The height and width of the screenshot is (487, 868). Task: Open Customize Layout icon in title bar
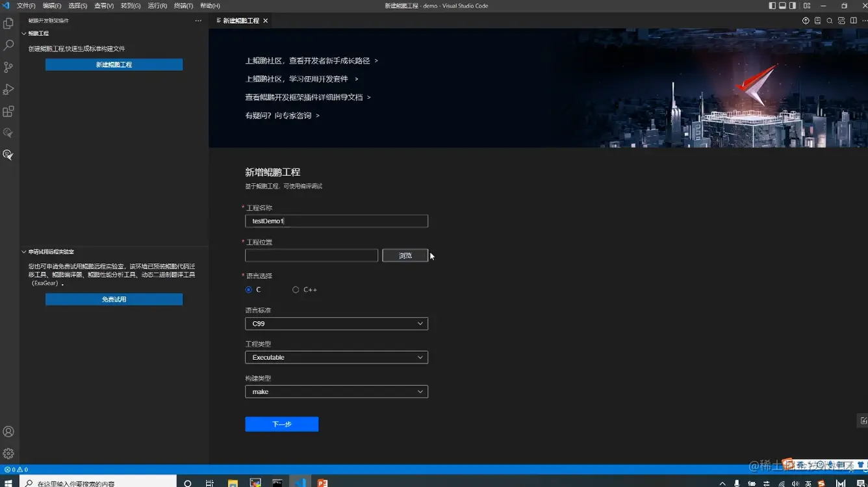(806, 6)
